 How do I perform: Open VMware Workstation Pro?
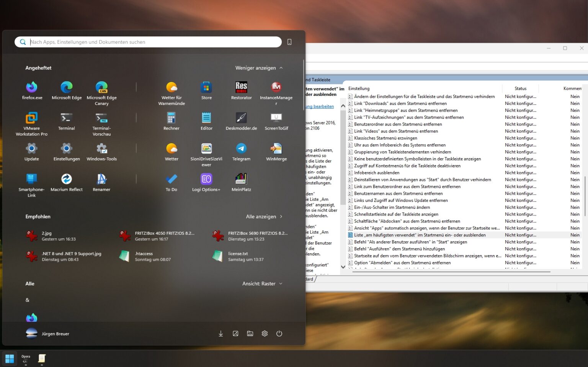[x=32, y=124]
